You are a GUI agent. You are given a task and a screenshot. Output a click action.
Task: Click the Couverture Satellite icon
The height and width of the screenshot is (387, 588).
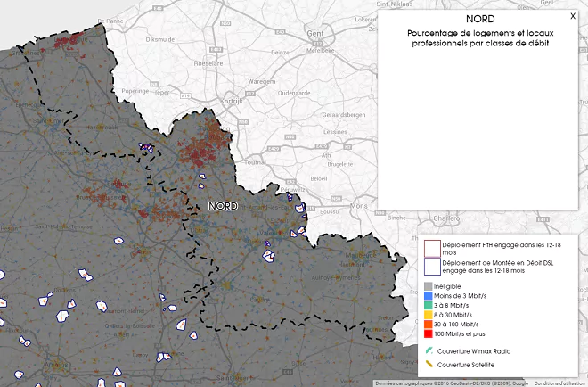[x=429, y=364]
